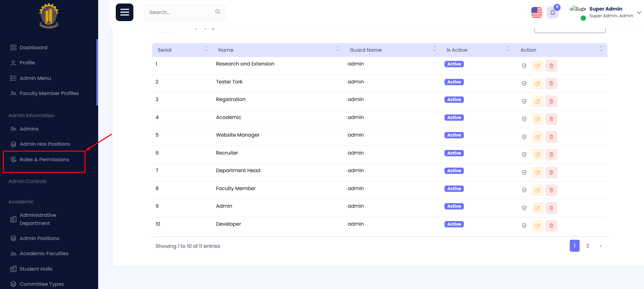Click the shield icon for Faculty Member
This screenshot has height=289, width=644.
pos(524,190)
